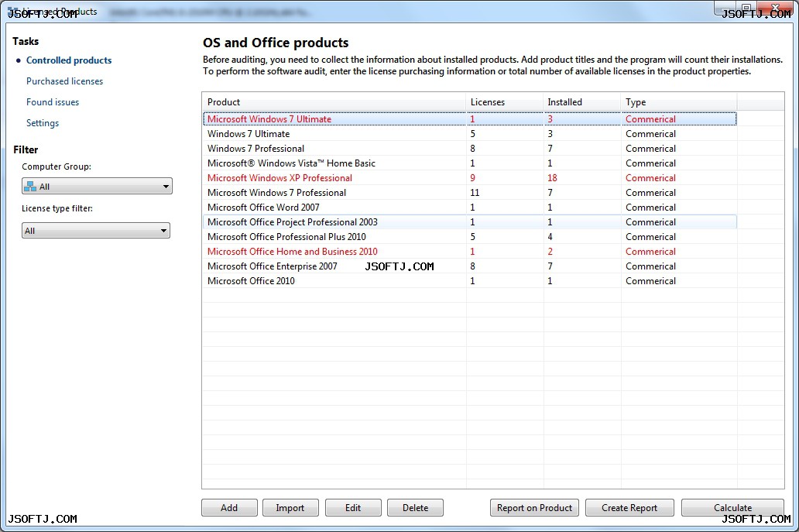Select Windows 7 Professional row
Image resolution: width=799 pixels, height=532 pixels.
[x=470, y=148]
